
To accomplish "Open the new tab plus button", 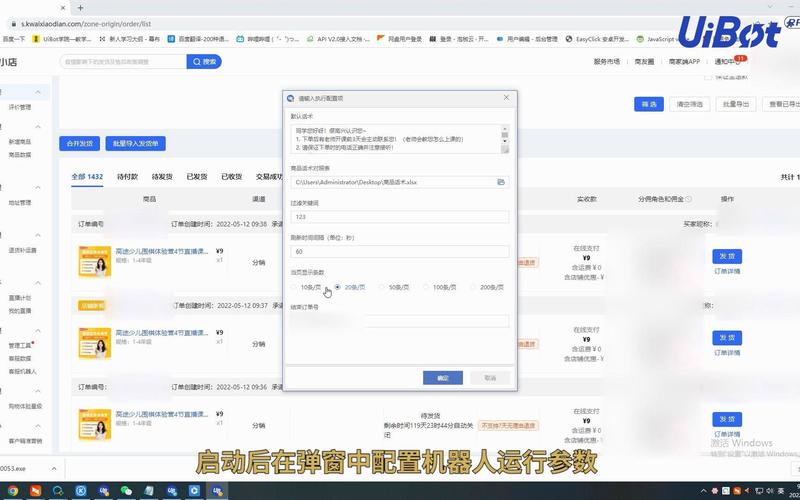I will [80, 8].
